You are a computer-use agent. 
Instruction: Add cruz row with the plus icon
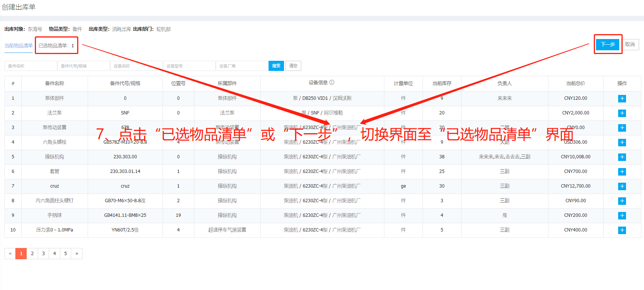pos(622,186)
